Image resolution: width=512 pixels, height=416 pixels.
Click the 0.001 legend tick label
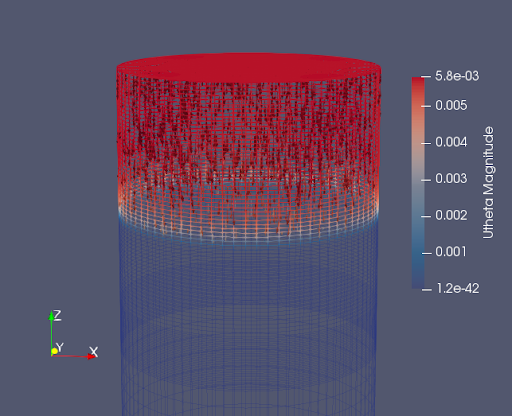[x=451, y=252]
